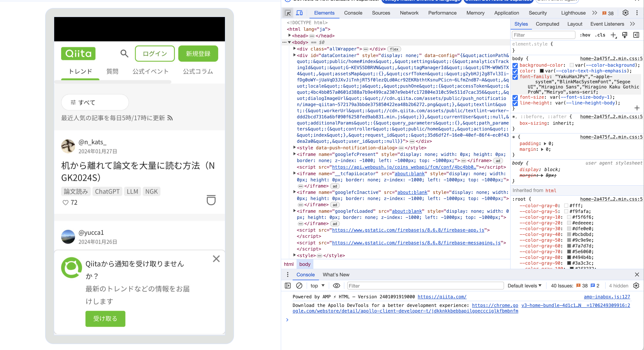
Task: Expand the dataContainer div node
Action: click(294, 55)
